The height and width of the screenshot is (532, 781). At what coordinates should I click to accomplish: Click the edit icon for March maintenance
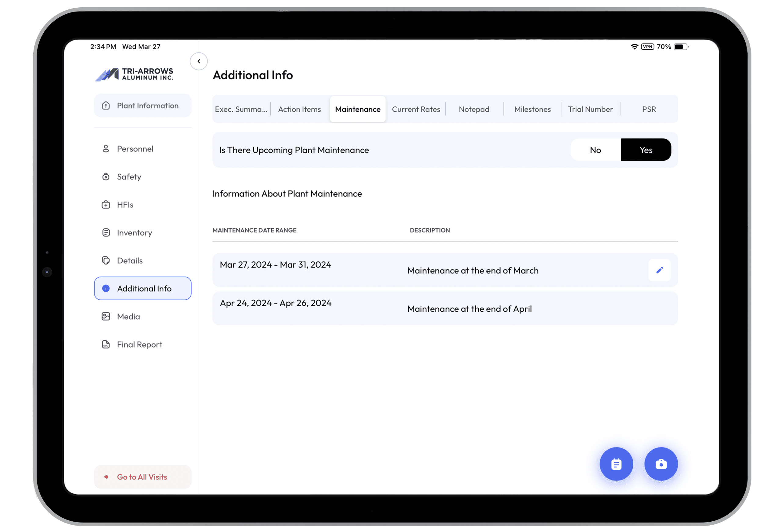(x=659, y=270)
